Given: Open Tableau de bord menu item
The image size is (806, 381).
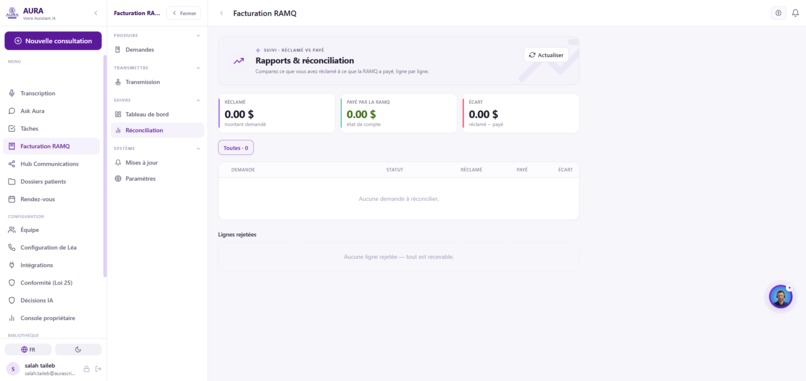Looking at the screenshot, I should pyautogui.click(x=157, y=114).
